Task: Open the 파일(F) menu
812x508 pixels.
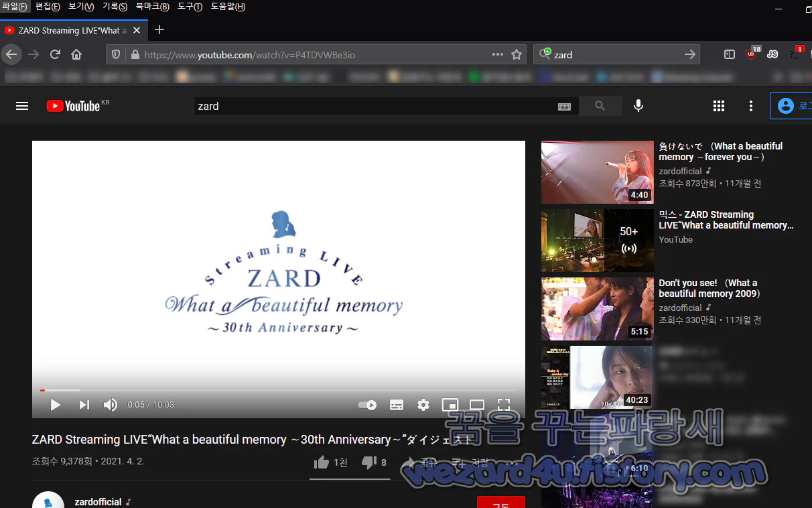Action: [15, 7]
